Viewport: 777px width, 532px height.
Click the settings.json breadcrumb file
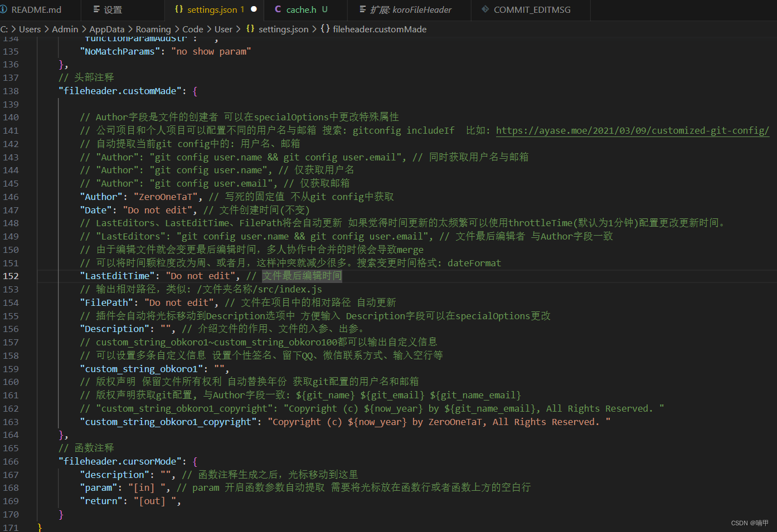[283, 30]
